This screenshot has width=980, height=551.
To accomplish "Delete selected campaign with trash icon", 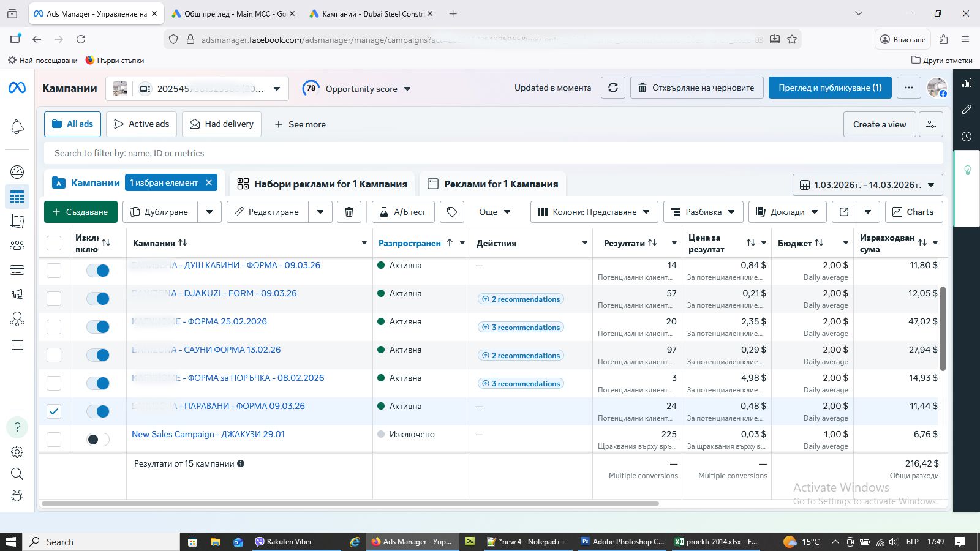I will [349, 212].
